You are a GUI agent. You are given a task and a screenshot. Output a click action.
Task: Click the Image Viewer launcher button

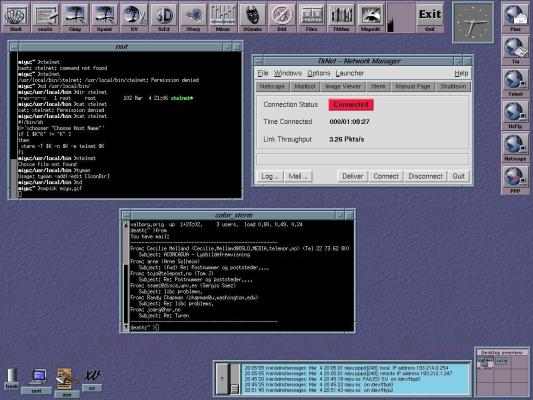343,86
